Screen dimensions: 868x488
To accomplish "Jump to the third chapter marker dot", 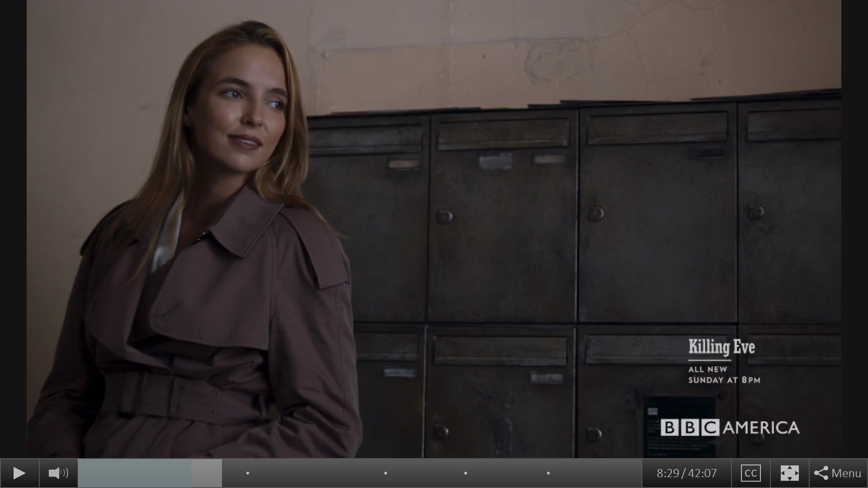I will (x=466, y=473).
